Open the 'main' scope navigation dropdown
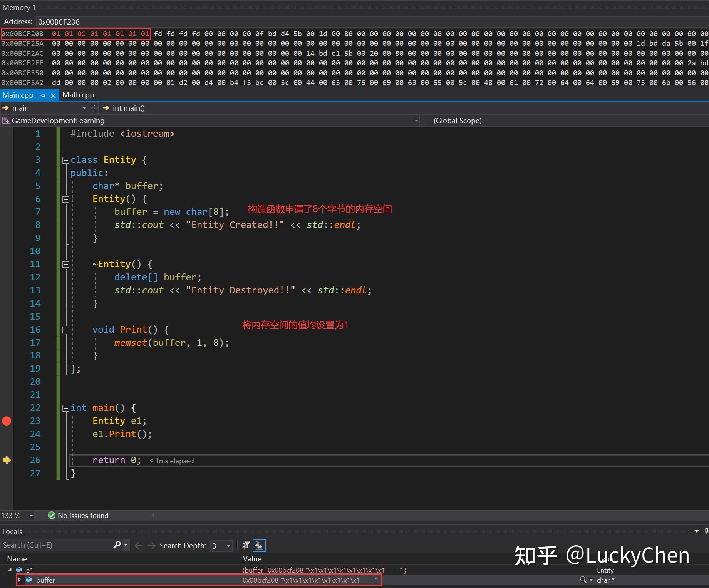 click(x=84, y=108)
